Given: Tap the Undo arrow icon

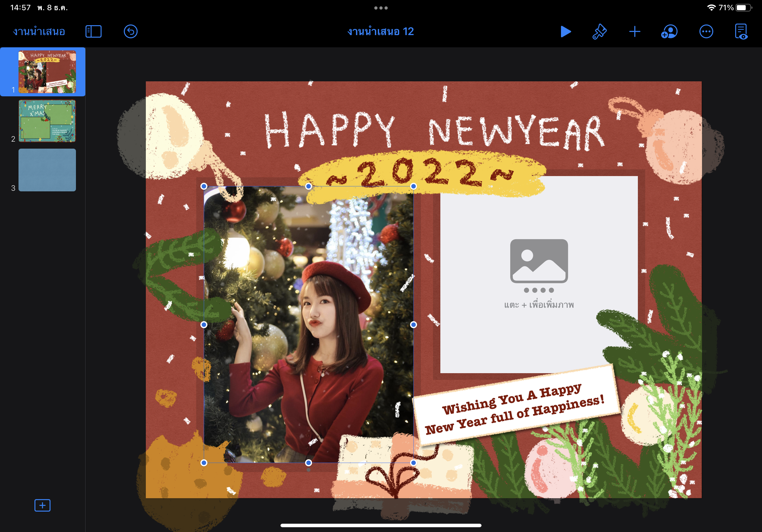Looking at the screenshot, I should tap(131, 32).
